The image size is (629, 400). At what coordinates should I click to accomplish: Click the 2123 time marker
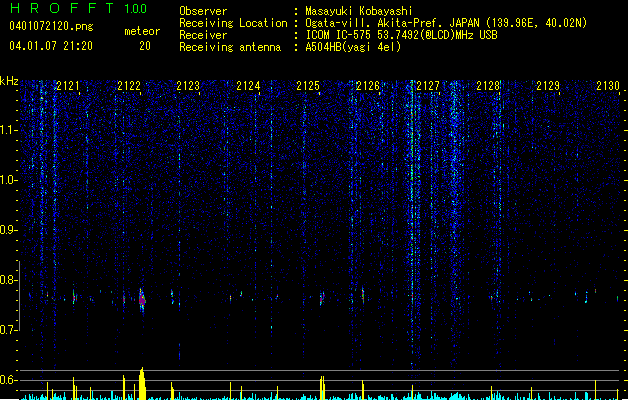(188, 85)
